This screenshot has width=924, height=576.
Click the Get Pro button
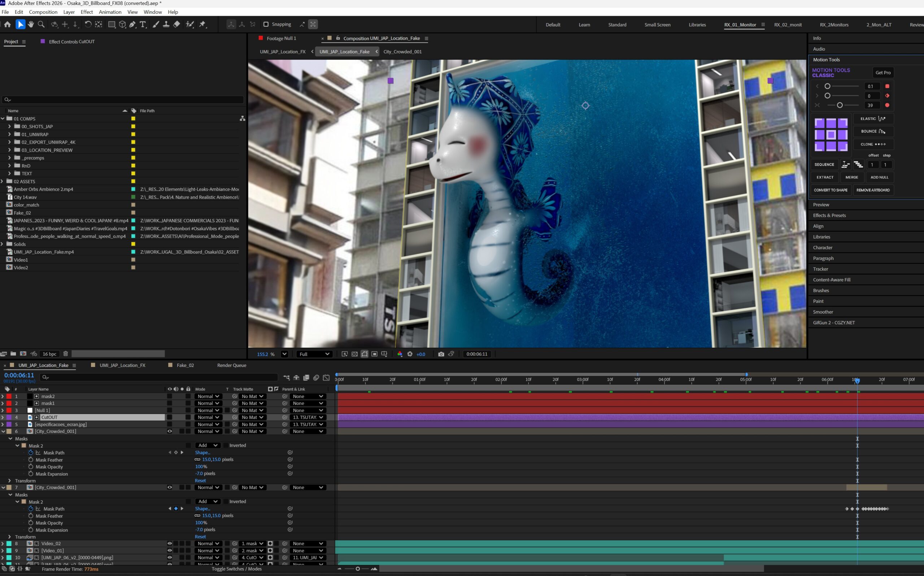[x=883, y=72]
